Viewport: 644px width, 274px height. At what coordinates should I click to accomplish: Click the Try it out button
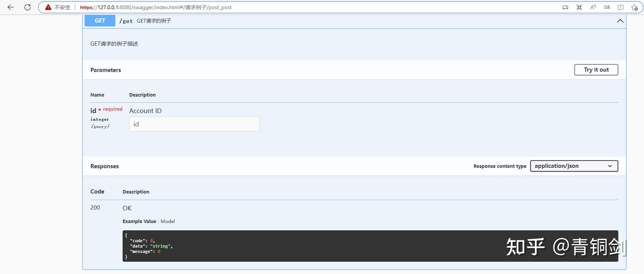596,70
